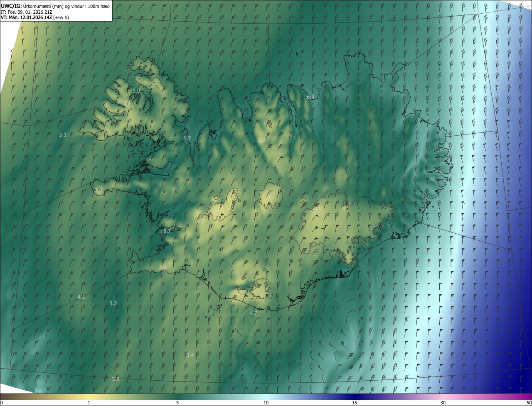Screen dimensions: 532x406
Task: Pick the dark navy band of the color scale
Action: pos(355,396)
